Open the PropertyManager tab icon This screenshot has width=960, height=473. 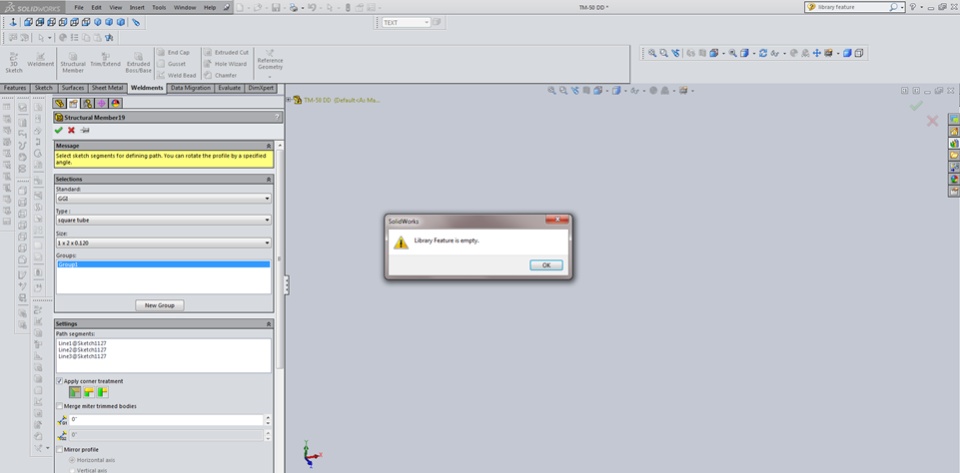tap(73, 103)
